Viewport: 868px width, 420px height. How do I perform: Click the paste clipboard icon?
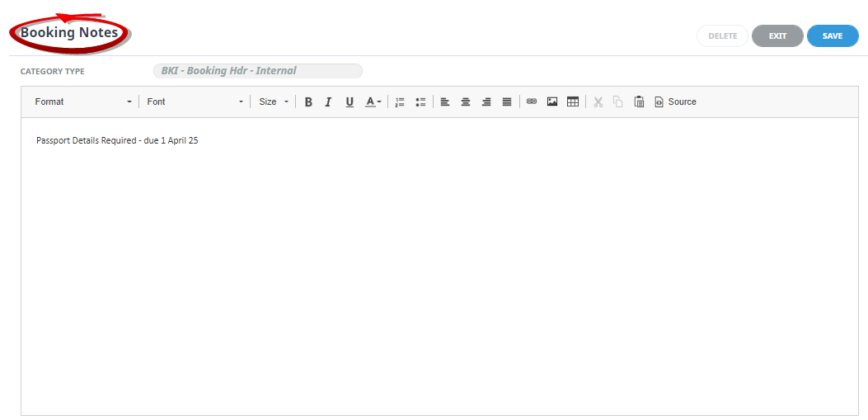[639, 102]
